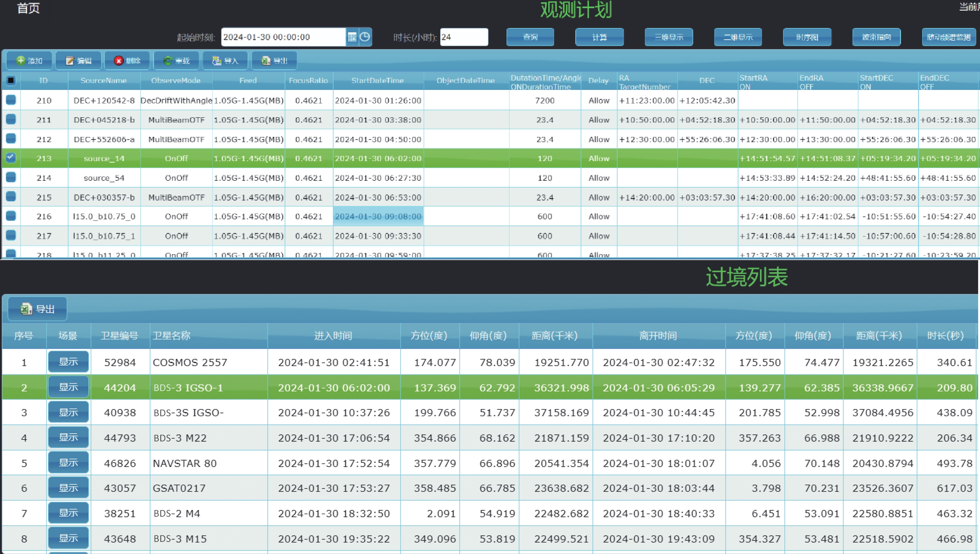Click the SourceName column header
This screenshot has height=554, width=980.
[x=104, y=80]
